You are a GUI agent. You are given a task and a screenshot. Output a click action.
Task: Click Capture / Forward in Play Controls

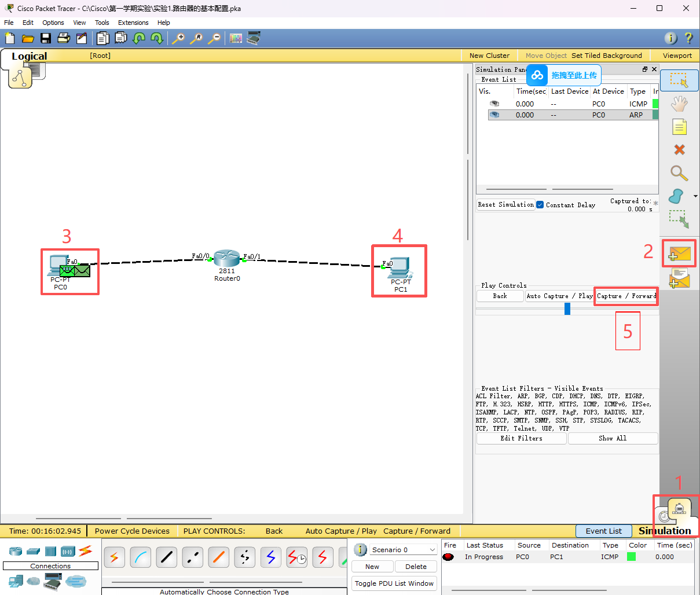pyautogui.click(x=626, y=296)
